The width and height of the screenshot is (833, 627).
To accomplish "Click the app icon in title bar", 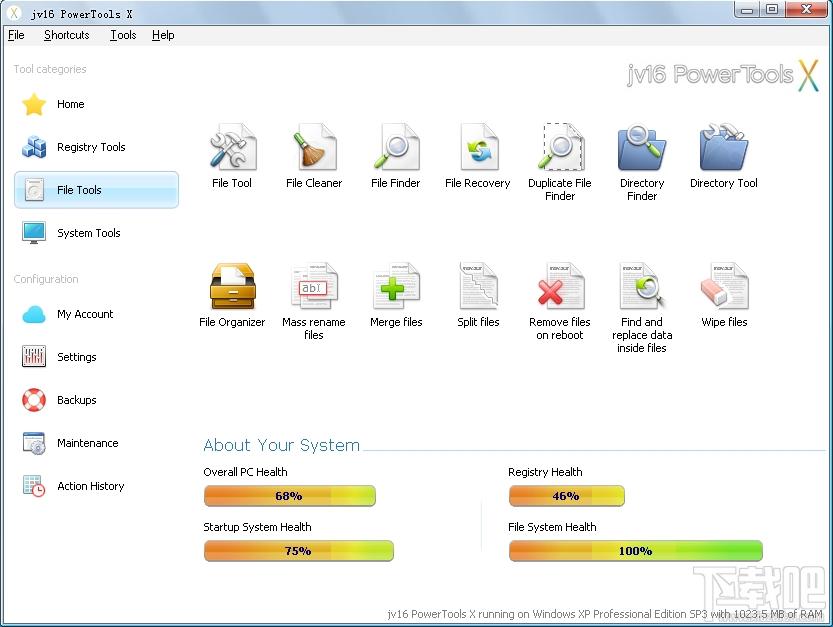I will tap(14, 13).
